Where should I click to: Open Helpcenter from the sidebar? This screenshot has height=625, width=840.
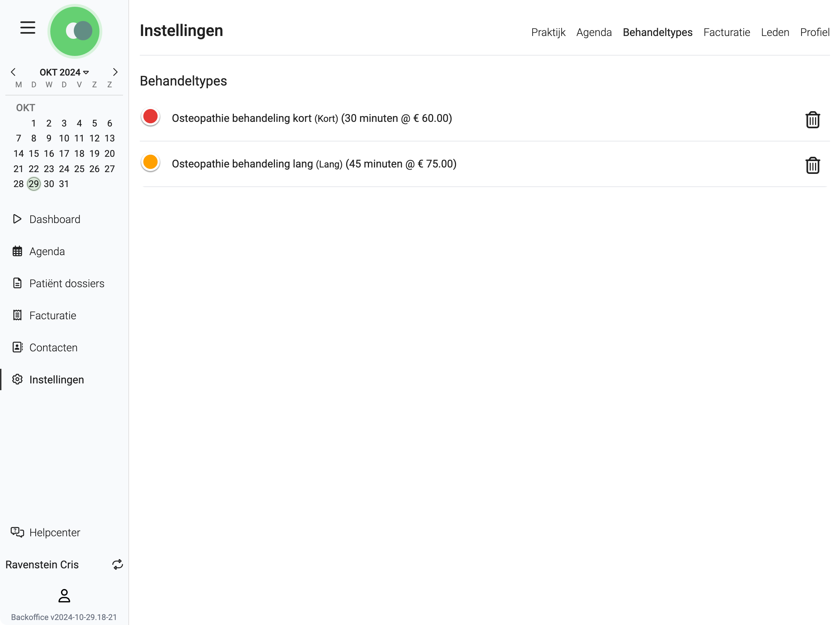54,532
